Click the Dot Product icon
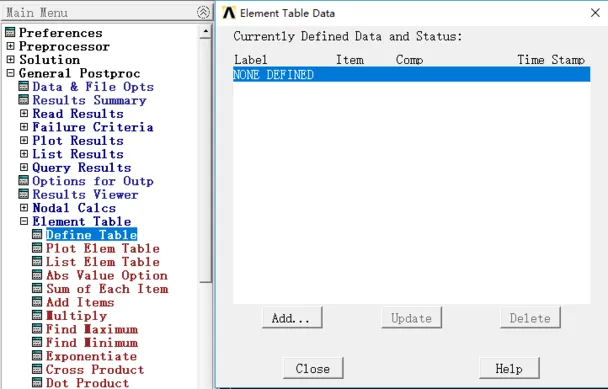 pyautogui.click(x=37, y=383)
